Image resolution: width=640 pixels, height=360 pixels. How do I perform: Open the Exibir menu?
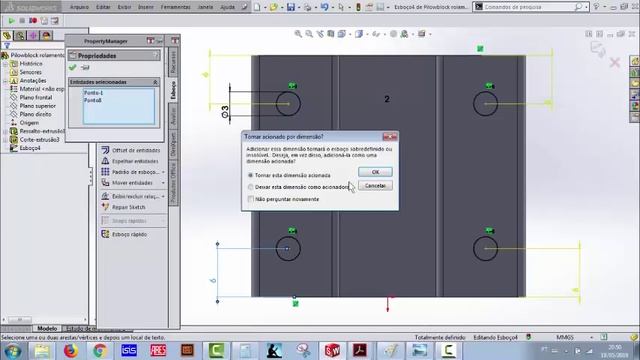click(124, 7)
